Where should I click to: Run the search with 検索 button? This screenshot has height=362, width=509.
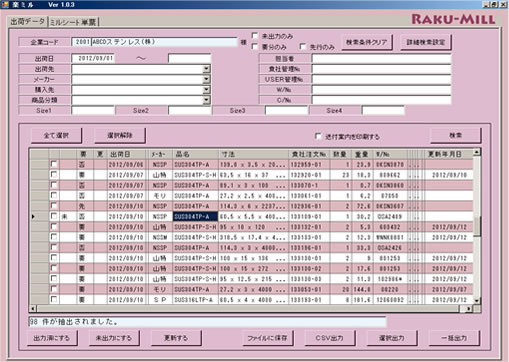click(x=456, y=135)
